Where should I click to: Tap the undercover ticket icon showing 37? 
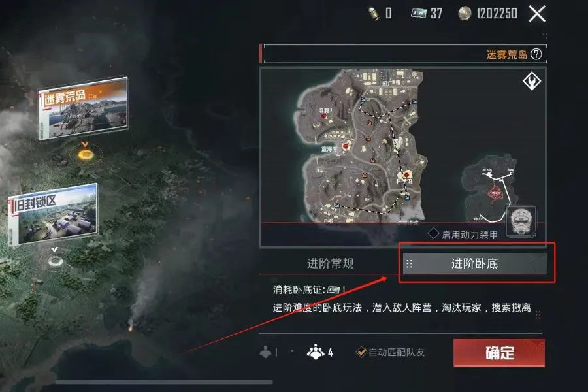[x=419, y=14]
